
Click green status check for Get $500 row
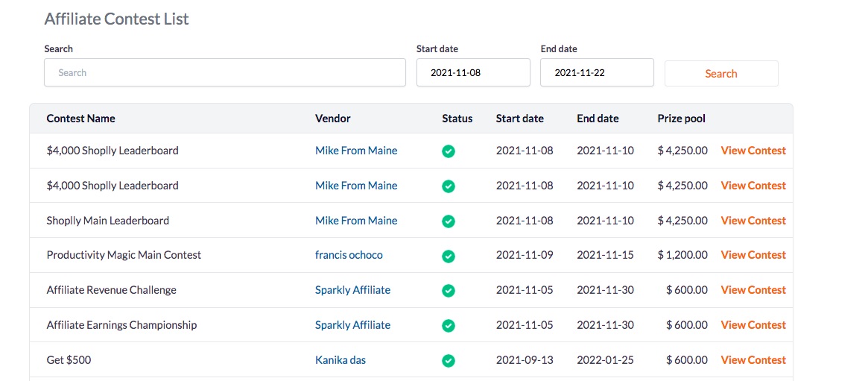click(x=449, y=361)
